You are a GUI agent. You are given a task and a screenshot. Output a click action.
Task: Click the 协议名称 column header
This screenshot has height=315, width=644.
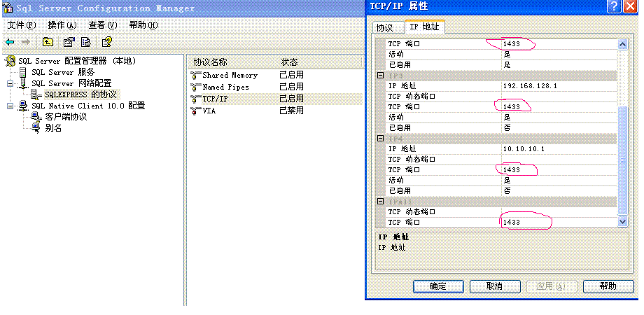coord(230,62)
